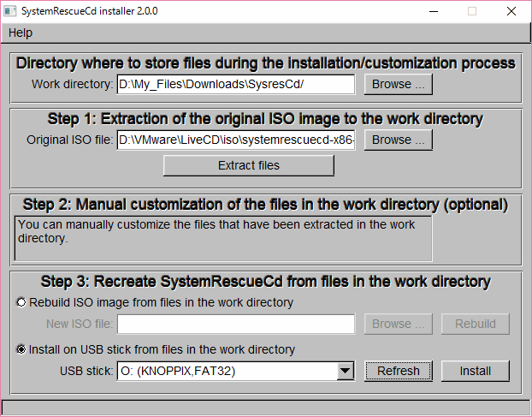Close the SystemRescueCd installer window
Viewport: 532px width, 417px height.
tap(511, 11)
